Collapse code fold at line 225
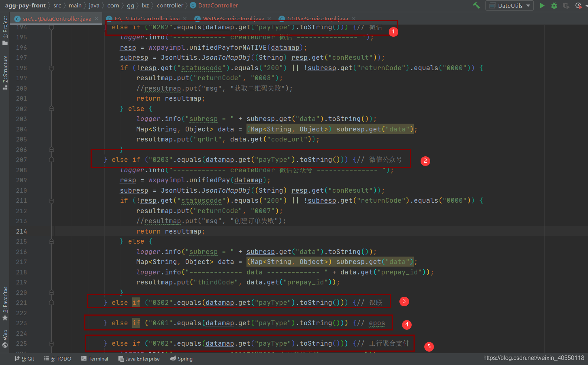 [x=52, y=343]
